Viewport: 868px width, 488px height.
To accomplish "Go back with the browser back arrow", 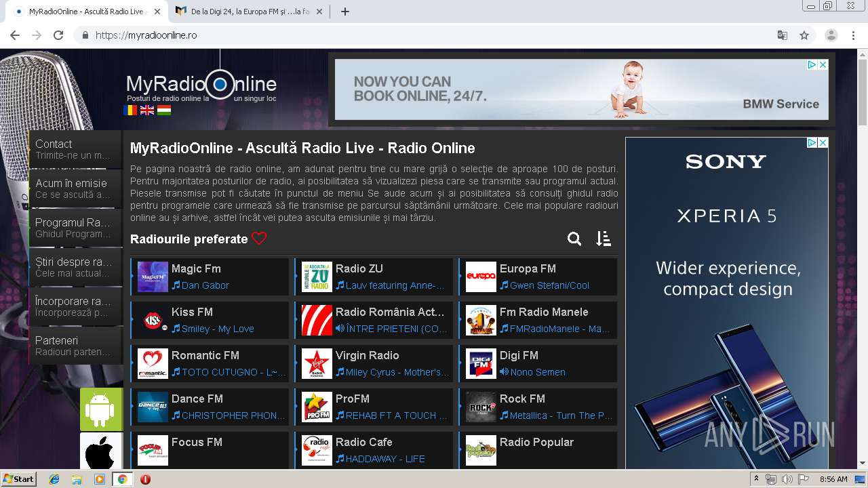I will (x=15, y=35).
